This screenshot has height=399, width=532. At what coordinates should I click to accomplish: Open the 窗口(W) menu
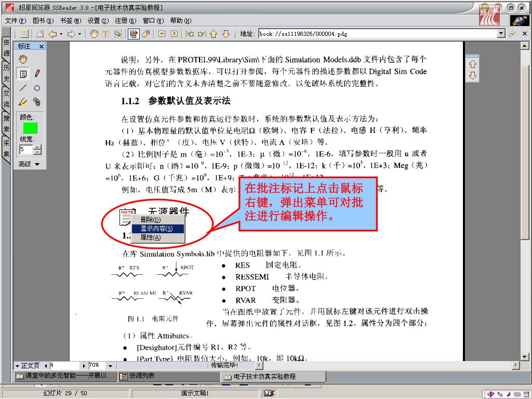(153, 21)
